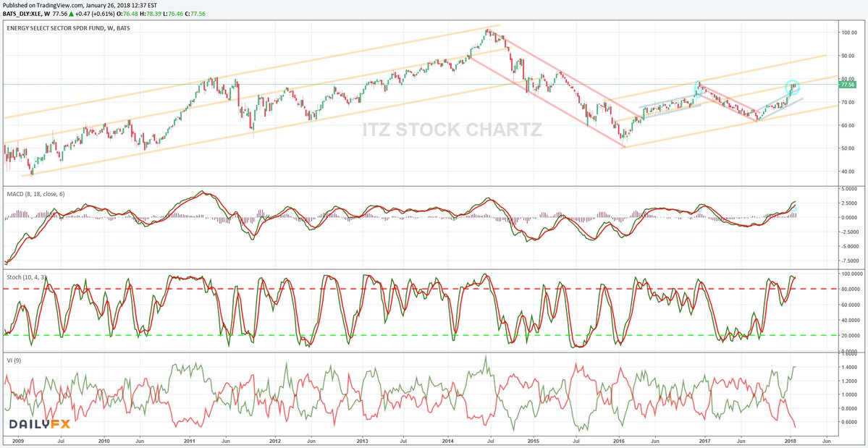Click the 60.00 price axis label
Viewport: 868px width, 448px height.
(x=848, y=125)
